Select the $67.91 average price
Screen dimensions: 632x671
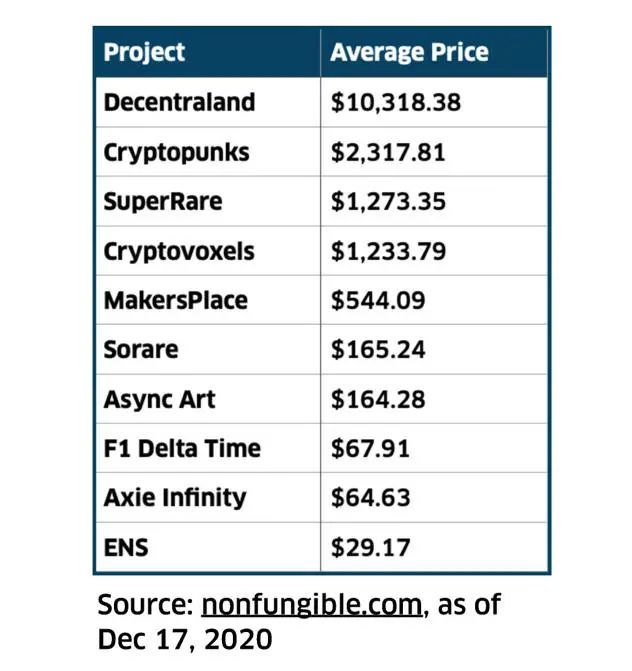coord(370,449)
